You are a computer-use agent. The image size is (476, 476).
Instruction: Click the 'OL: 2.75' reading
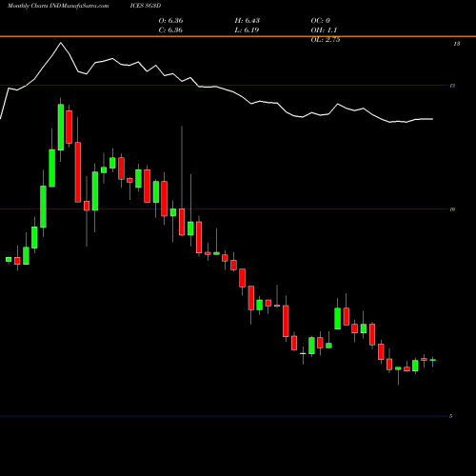pos(326,40)
